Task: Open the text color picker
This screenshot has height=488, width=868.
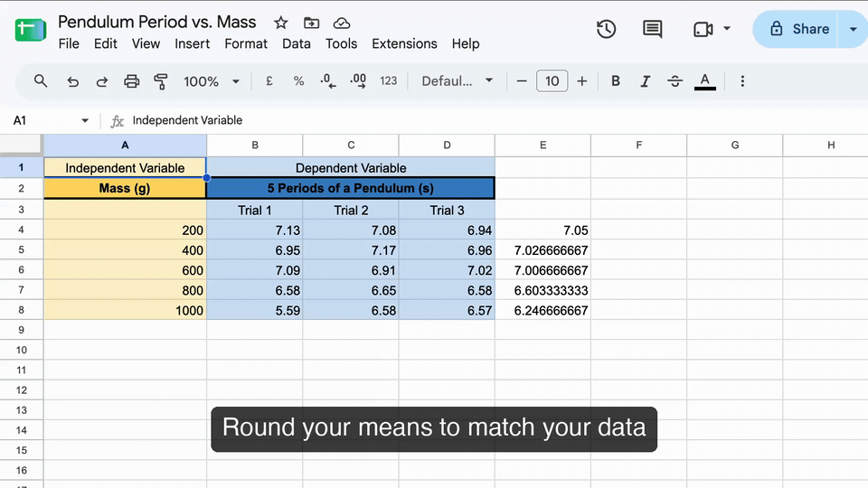Action: click(704, 81)
